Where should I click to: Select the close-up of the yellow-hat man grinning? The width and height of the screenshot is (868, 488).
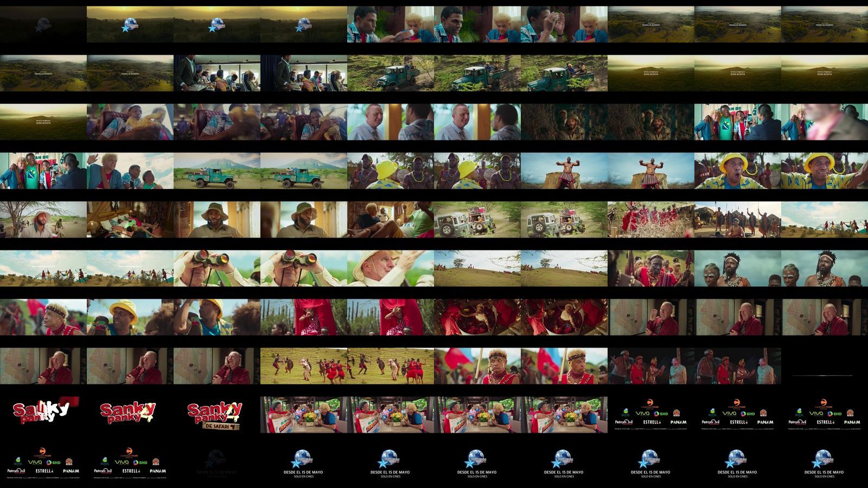(x=825, y=171)
